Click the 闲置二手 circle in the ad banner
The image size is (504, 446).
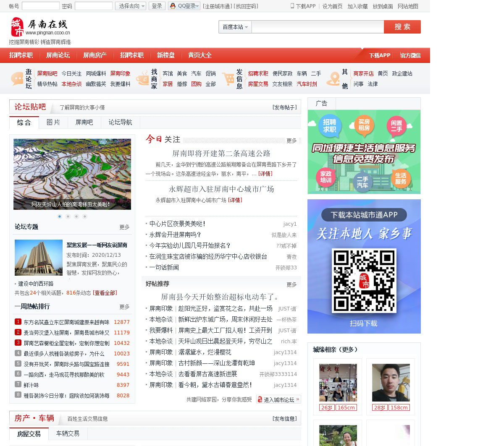(396, 126)
